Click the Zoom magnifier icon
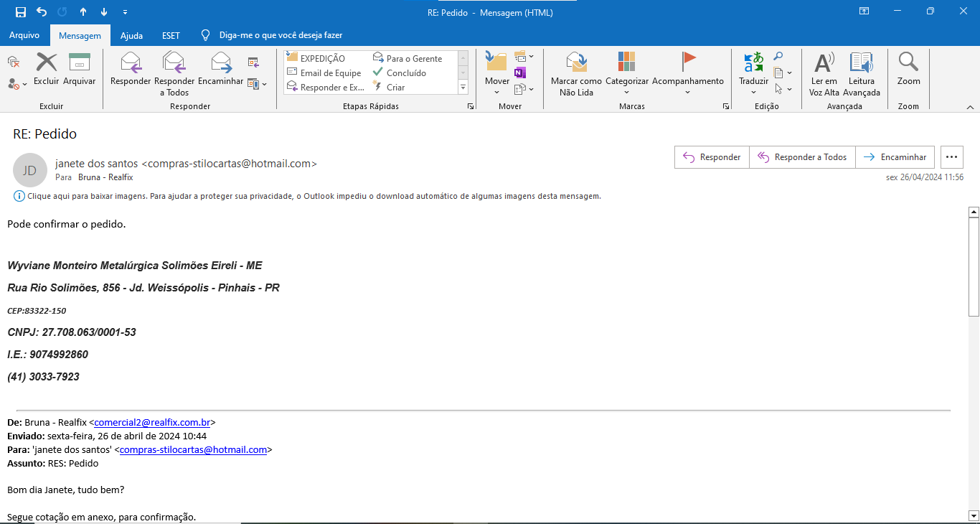Image resolution: width=980 pixels, height=524 pixels. [908, 62]
